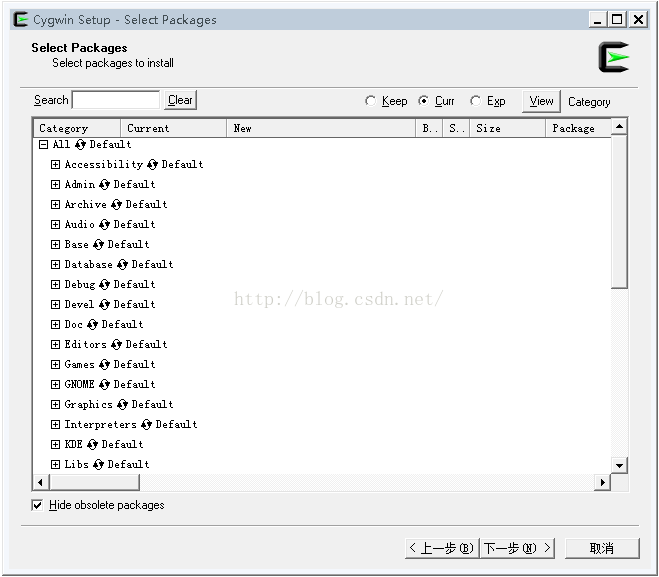The image size is (659, 577).
Task: Expand the Games category
Action: coord(55,365)
